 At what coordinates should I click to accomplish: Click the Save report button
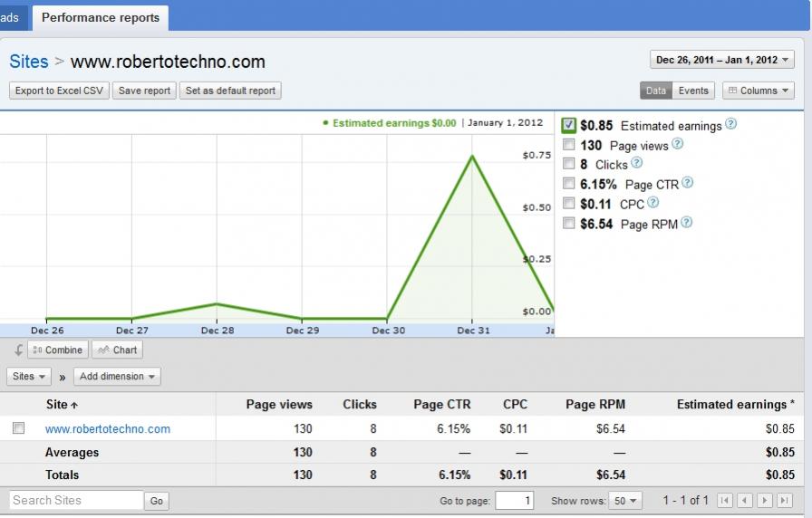pos(144,91)
